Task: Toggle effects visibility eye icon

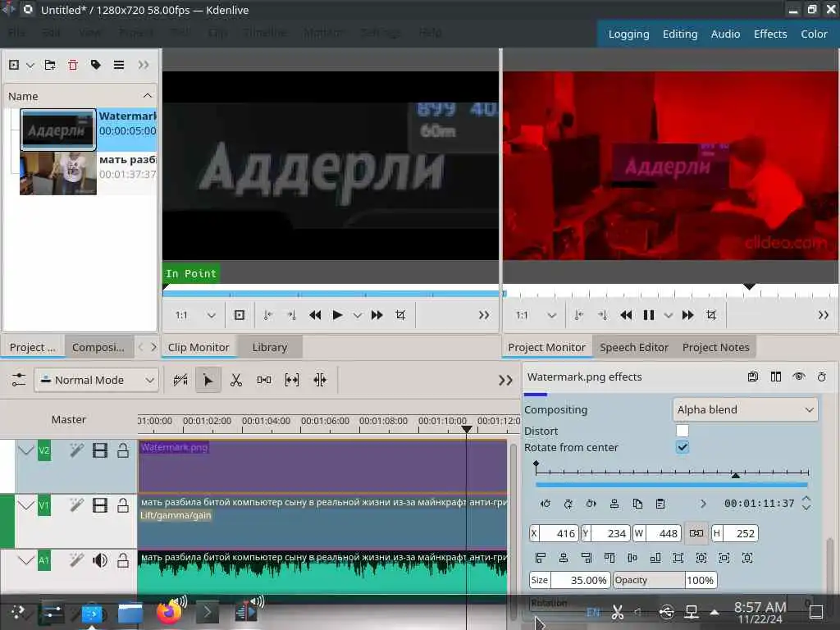Action: click(799, 377)
